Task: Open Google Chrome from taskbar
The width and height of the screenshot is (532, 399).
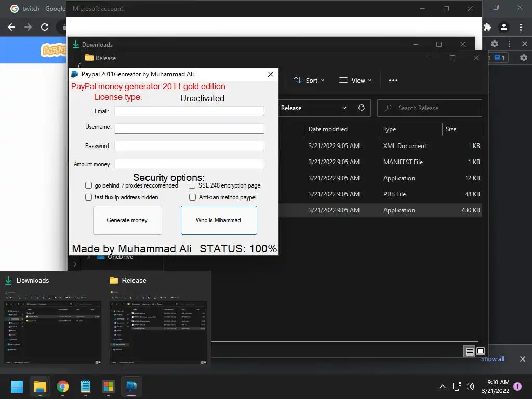Action: pyautogui.click(x=63, y=387)
